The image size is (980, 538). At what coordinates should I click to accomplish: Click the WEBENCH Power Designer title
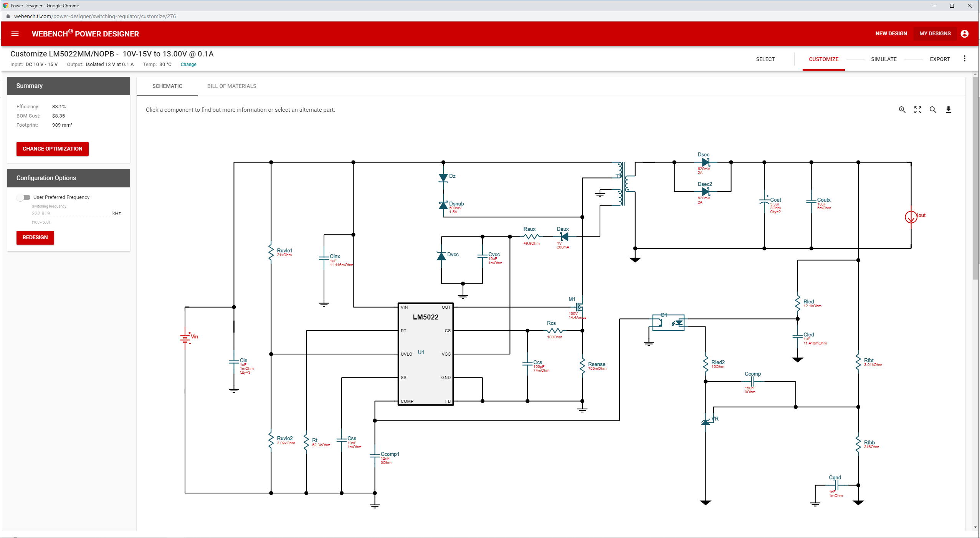coord(85,34)
